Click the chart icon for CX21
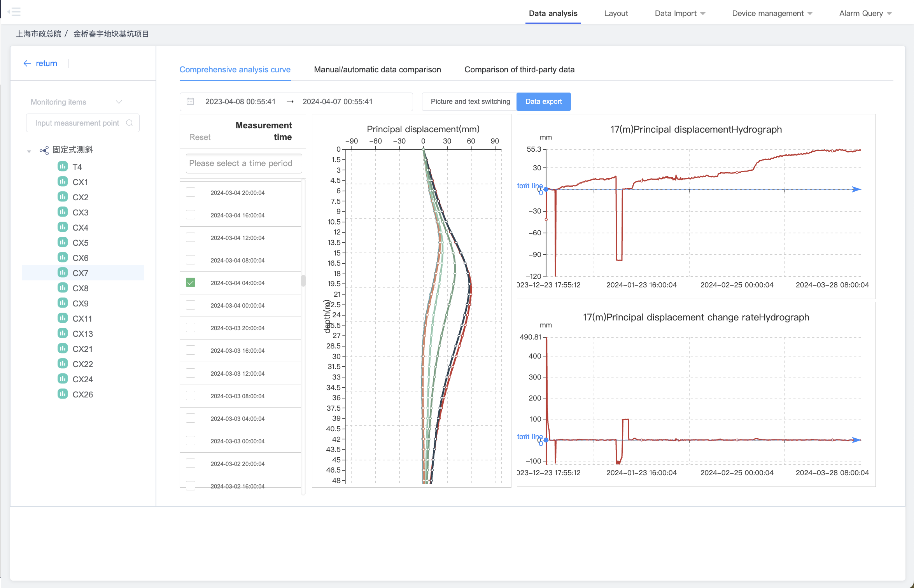 point(63,348)
